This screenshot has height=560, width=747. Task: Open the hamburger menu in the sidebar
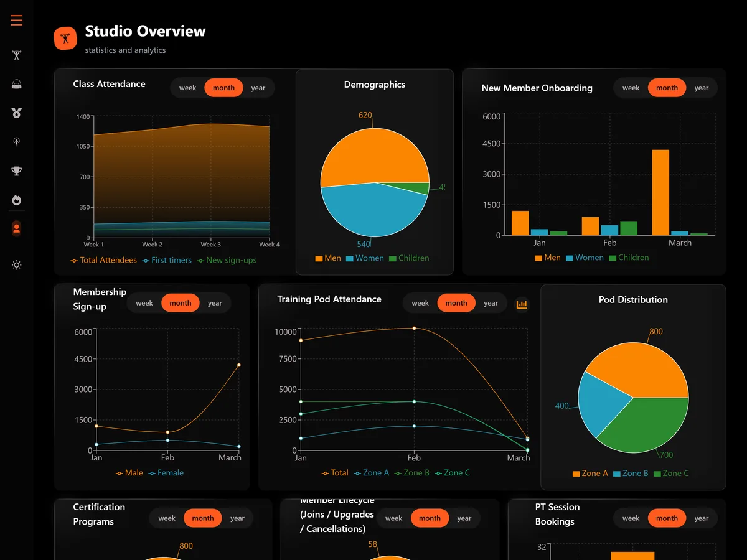tap(17, 21)
